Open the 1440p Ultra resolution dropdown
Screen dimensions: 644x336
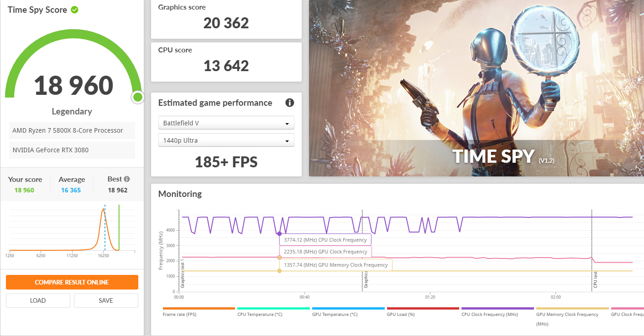[226, 140]
